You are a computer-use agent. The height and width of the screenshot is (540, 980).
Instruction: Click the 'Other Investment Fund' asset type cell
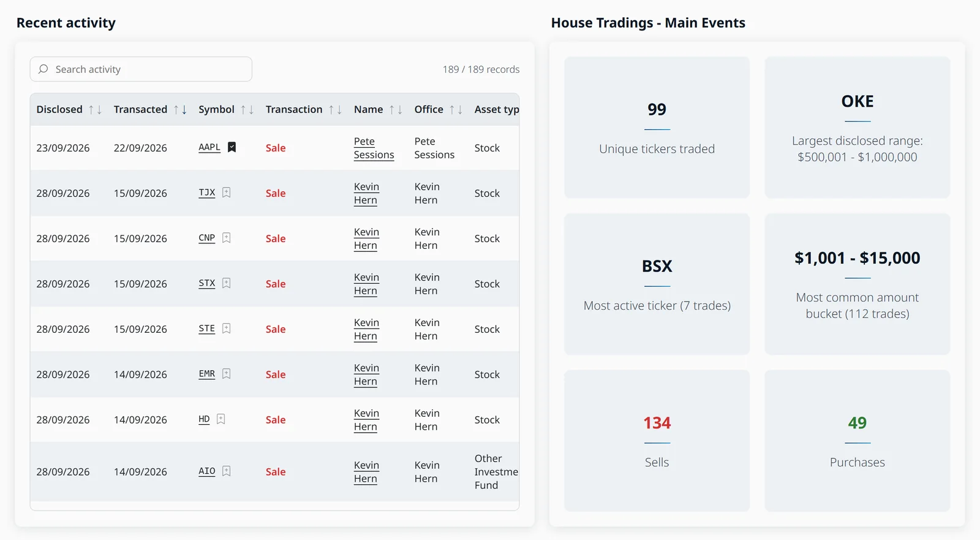[x=496, y=472]
